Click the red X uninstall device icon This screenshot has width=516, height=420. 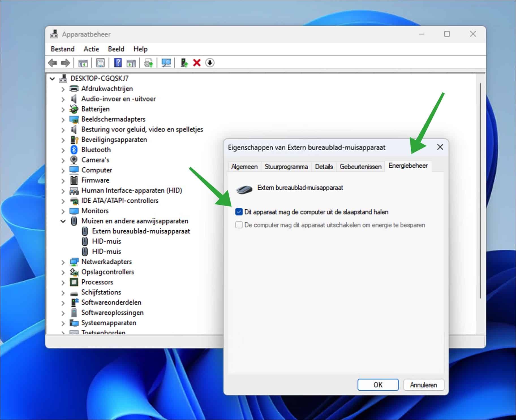click(197, 63)
